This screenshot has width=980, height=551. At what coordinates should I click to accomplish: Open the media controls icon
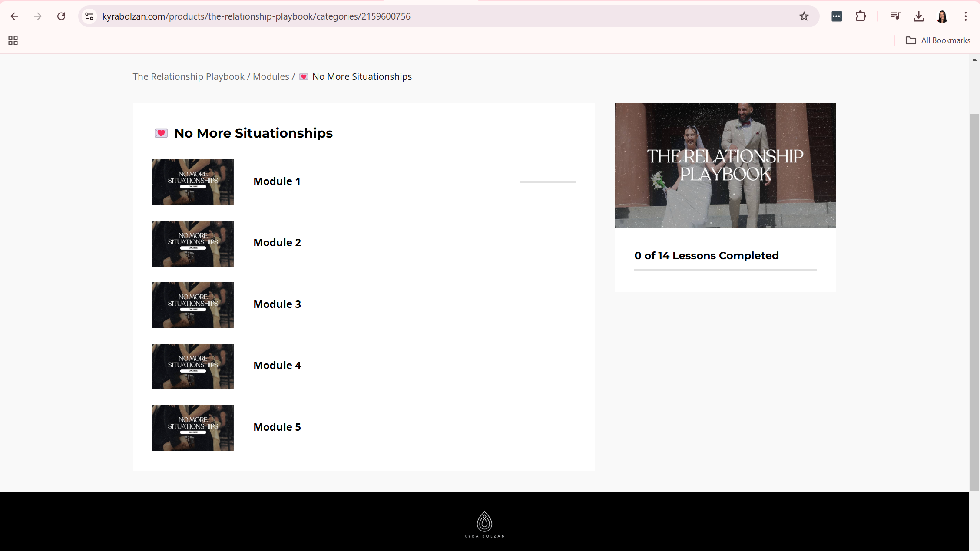[x=895, y=16]
